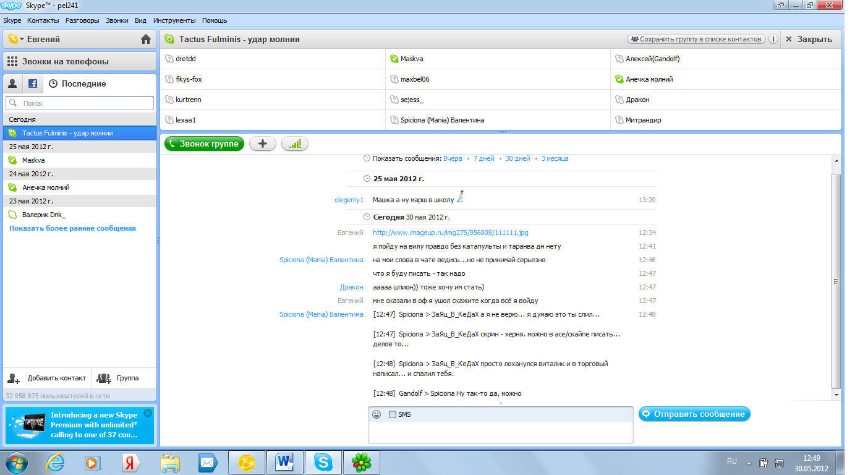Click sender name olegeniy1

349,200
